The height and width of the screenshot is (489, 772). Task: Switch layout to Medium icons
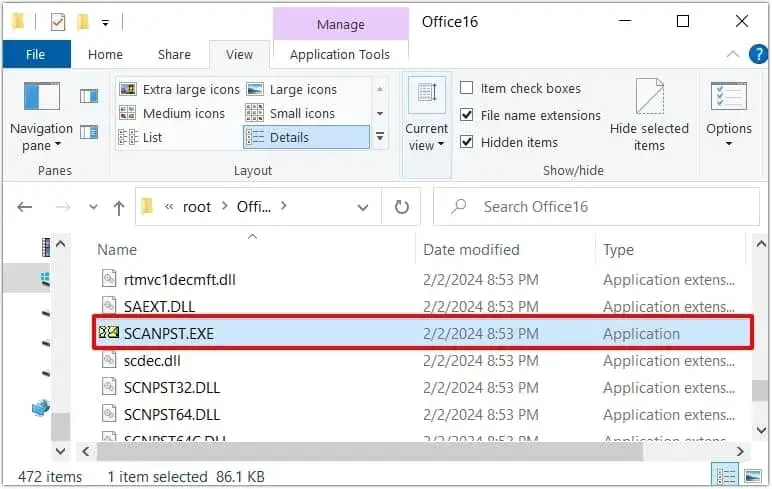[x=172, y=113]
